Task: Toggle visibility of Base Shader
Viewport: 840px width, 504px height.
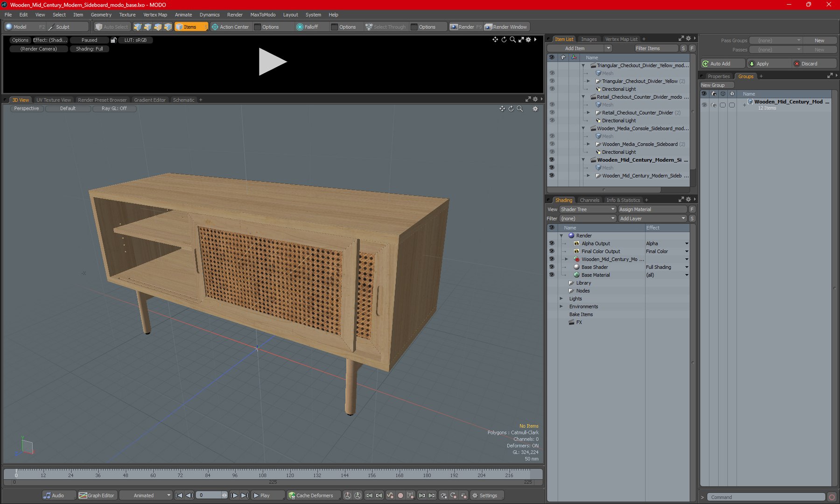Action: [552, 267]
